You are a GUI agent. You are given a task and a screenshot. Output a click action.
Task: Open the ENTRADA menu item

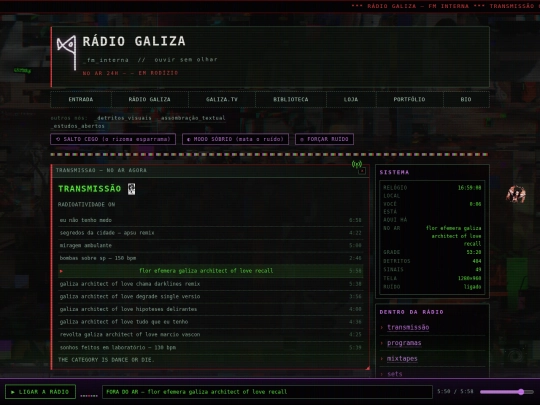(81, 100)
